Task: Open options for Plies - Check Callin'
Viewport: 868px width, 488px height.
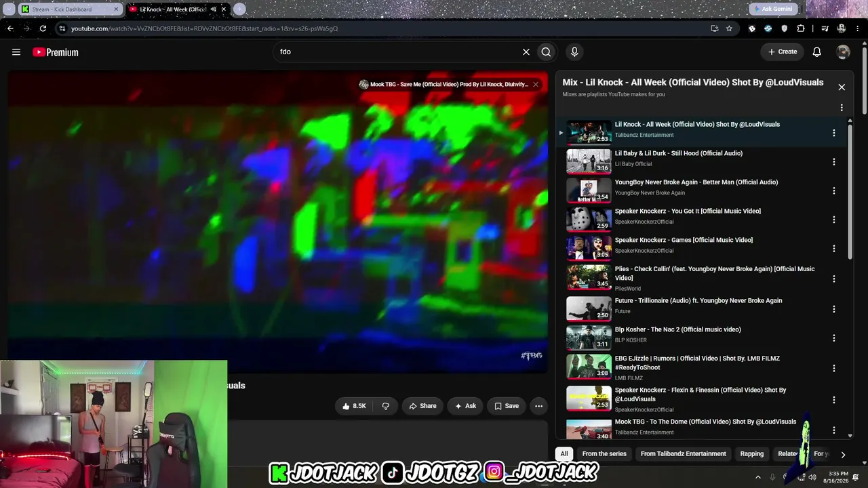Action: coord(834,279)
